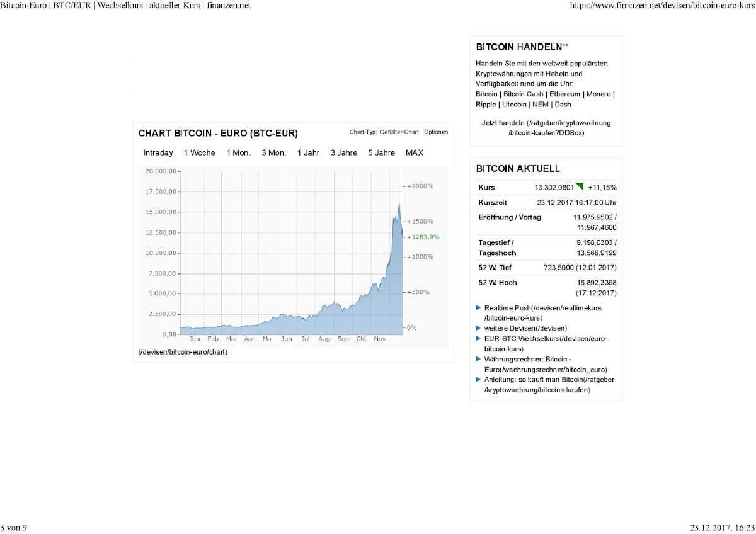Screen dimensions: 756x534
Task: Open the Gefüllter-Chart chart type selector
Action: (x=399, y=132)
